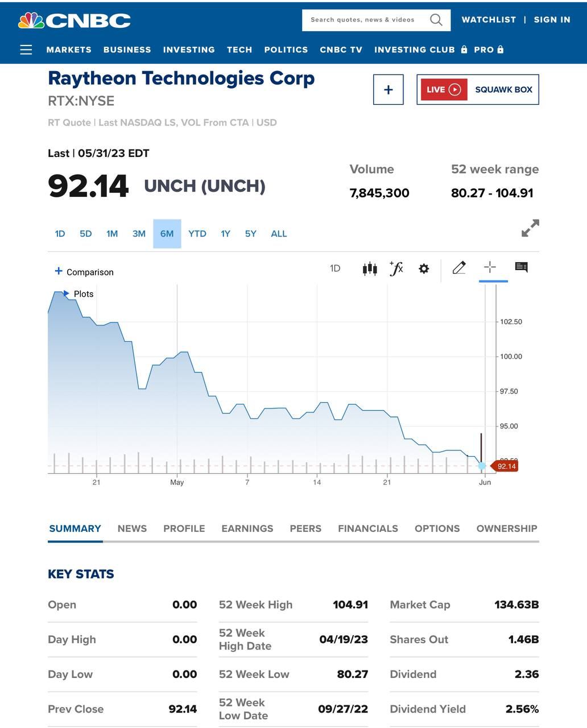This screenshot has width=587, height=728.
Task: Open the Tech menu
Action: [x=239, y=49]
